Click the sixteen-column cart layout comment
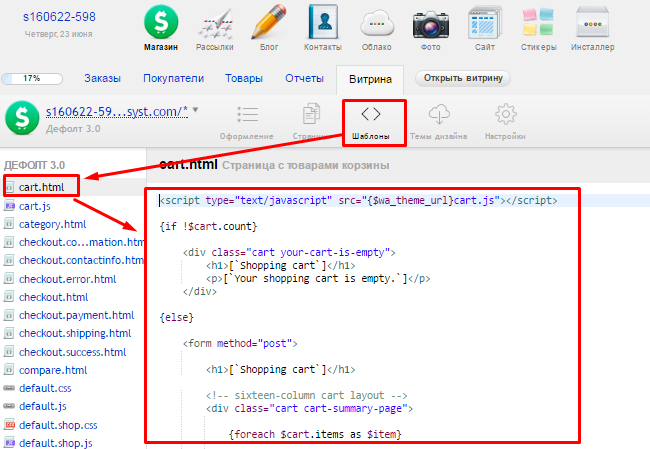Viewport: 650px width, 449px height. (x=307, y=396)
